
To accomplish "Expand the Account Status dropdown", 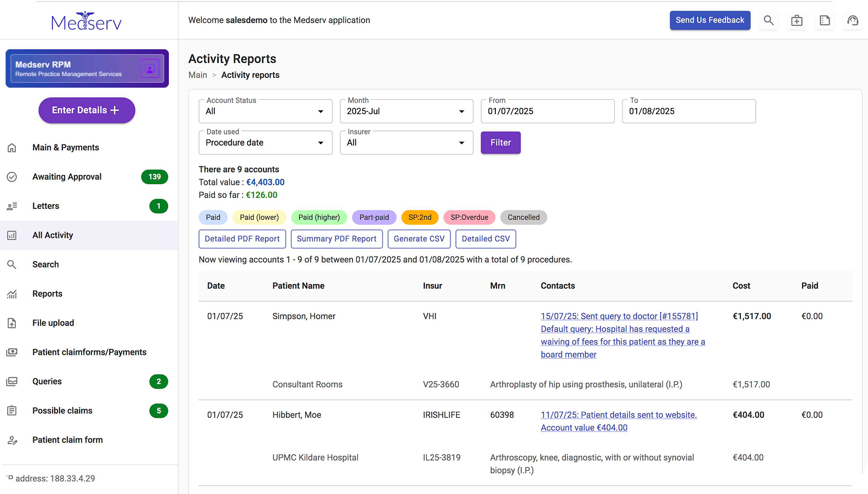I will (x=265, y=111).
